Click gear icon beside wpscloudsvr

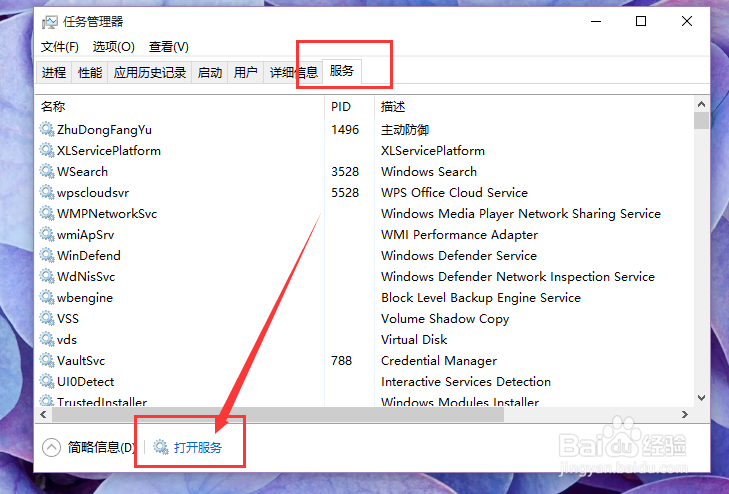[46, 192]
